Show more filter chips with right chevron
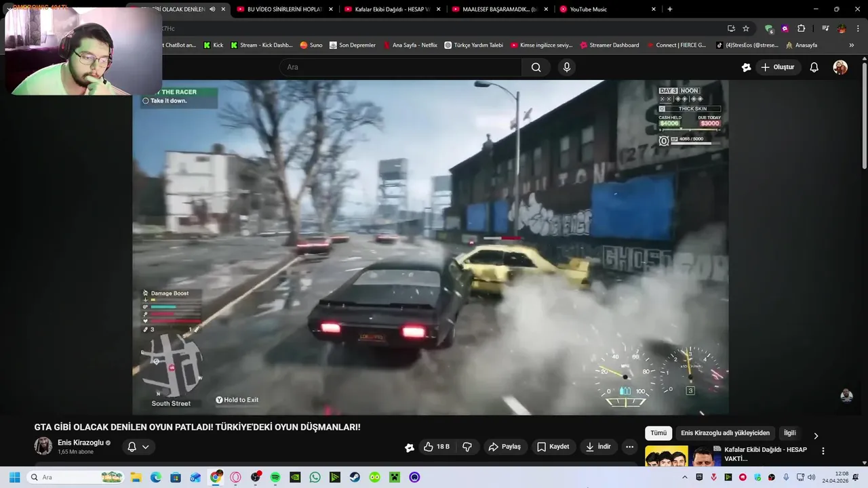Screen dimensions: 868x488 (816, 436)
